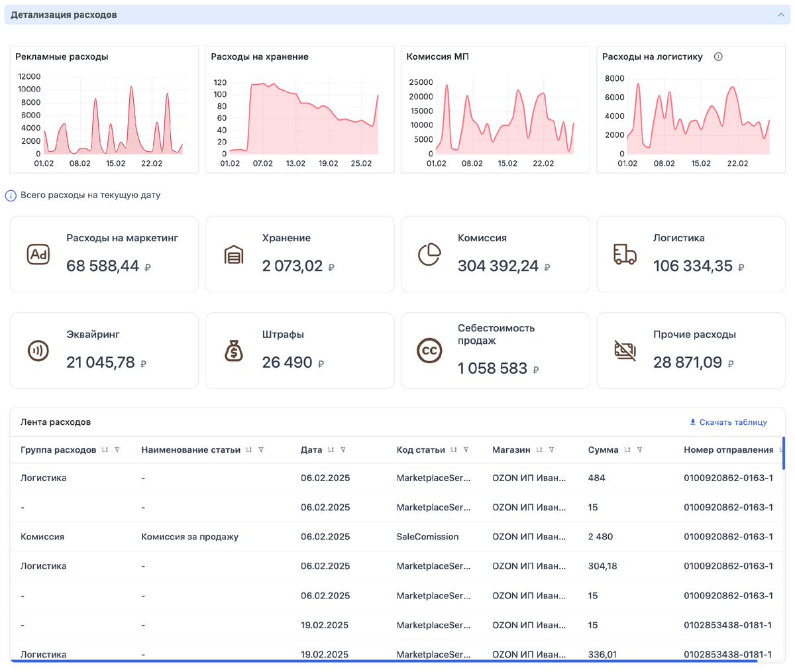
Task: Select the 1 058 583 cost of sales value
Action: [x=492, y=368]
